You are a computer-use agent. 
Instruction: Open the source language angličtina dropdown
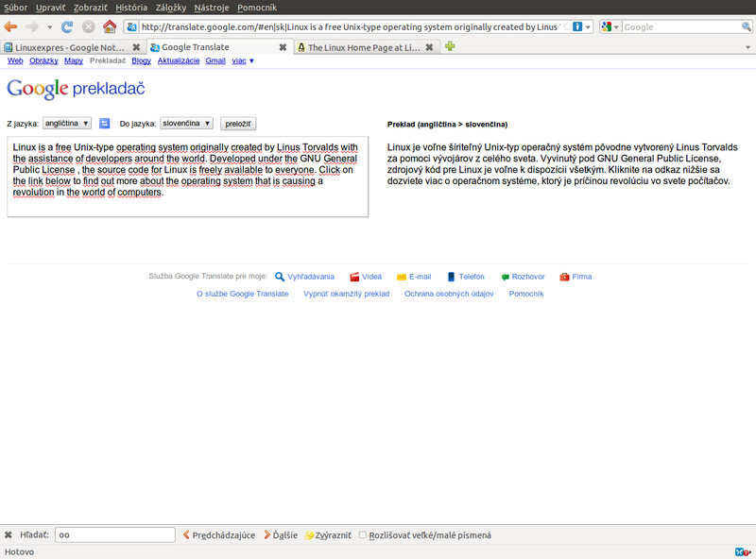click(66, 124)
